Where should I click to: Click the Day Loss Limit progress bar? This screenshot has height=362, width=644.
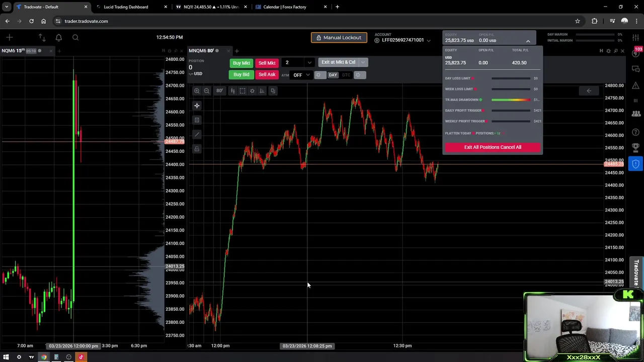[x=511, y=78]
